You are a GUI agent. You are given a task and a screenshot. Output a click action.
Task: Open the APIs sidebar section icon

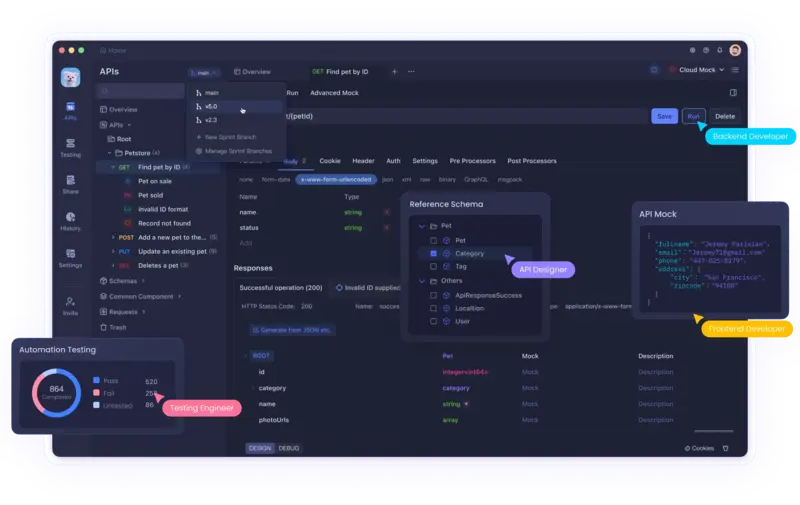click(x=70, y=107)
